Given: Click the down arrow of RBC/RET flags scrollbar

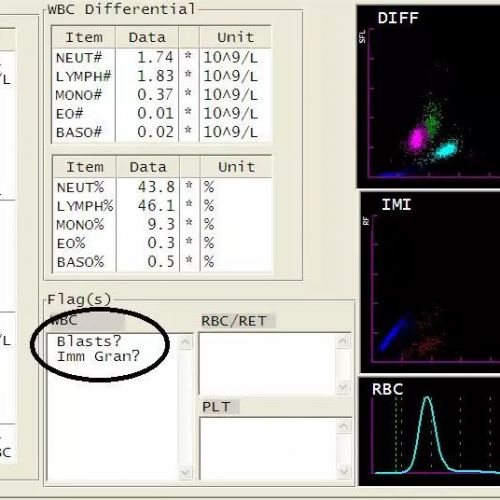Looking at the screenshot, I should tap(344, 387).
